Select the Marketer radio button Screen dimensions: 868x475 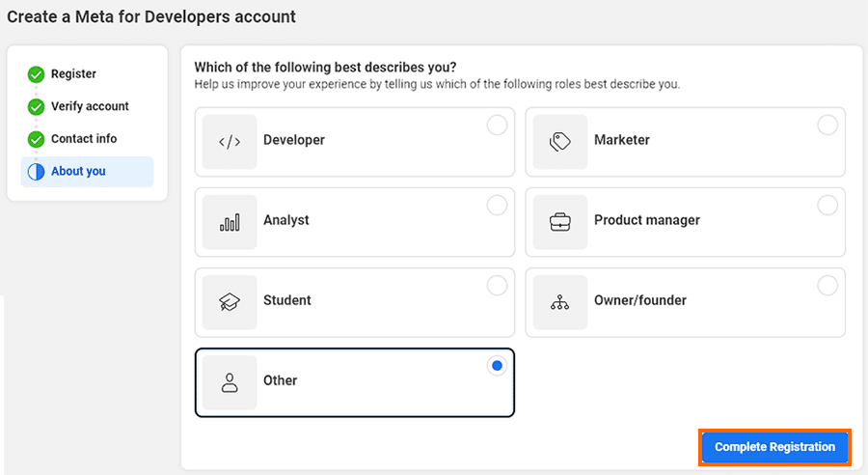pyautogui.click(x=827, y=126)
